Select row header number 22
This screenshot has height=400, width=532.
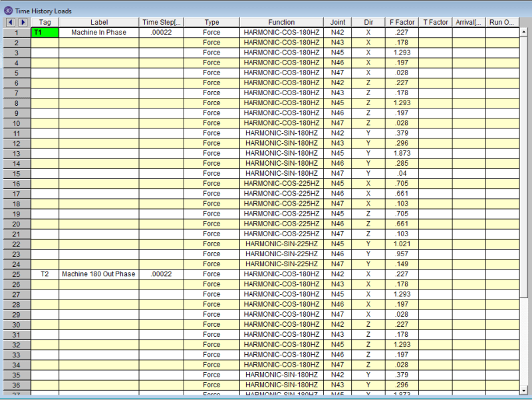tap(17, 244)
